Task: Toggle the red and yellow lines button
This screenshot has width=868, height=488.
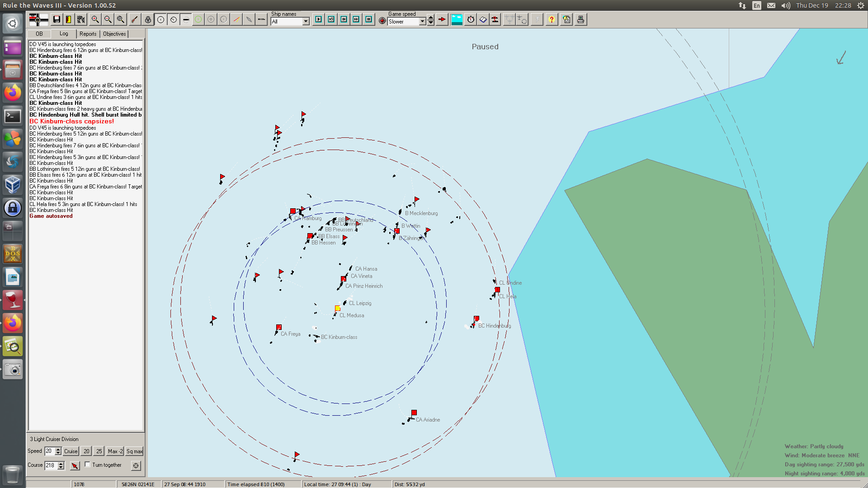Action: [236, 19]
